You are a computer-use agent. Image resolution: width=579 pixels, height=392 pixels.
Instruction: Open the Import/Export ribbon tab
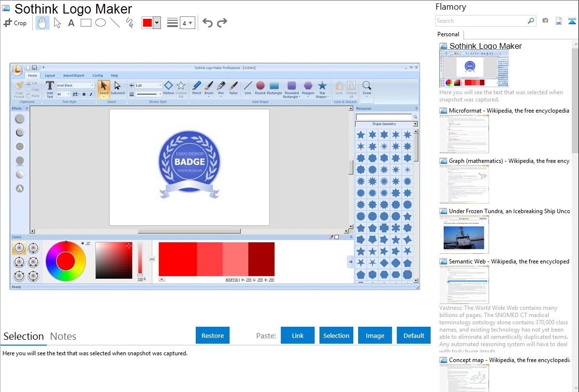(x=73, y=75)
